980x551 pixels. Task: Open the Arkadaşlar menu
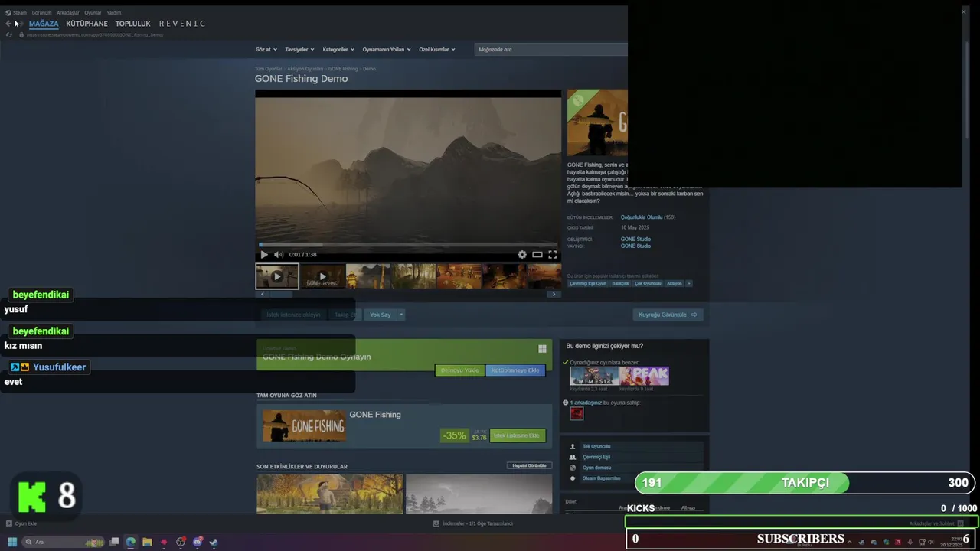68,13
